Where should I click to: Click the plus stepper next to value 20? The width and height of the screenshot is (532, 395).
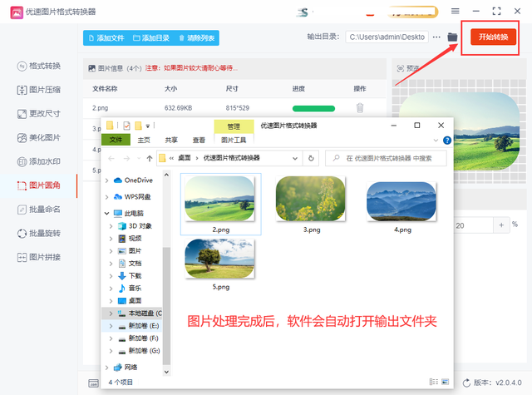[x=501, y=225]
